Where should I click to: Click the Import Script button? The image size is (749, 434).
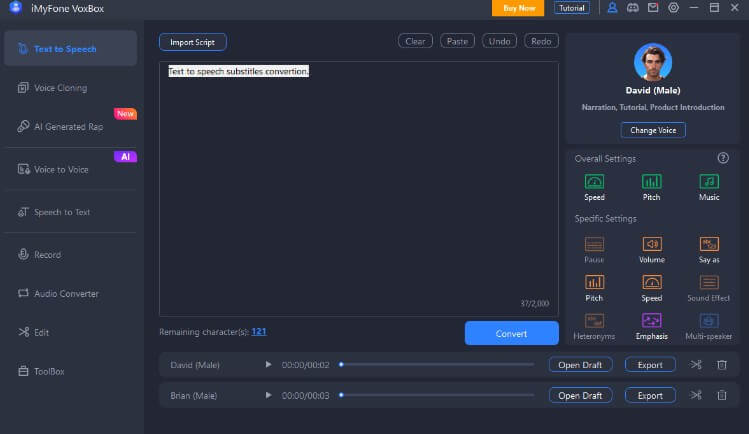193,42
